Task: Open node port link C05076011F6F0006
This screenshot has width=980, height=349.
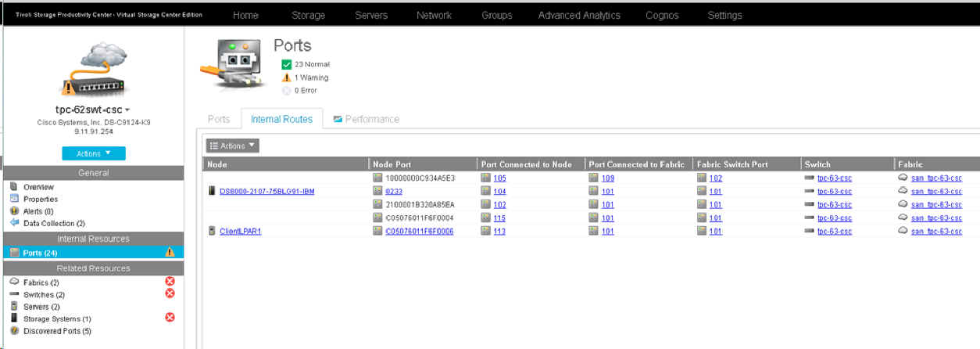Action: click(420, 231)
